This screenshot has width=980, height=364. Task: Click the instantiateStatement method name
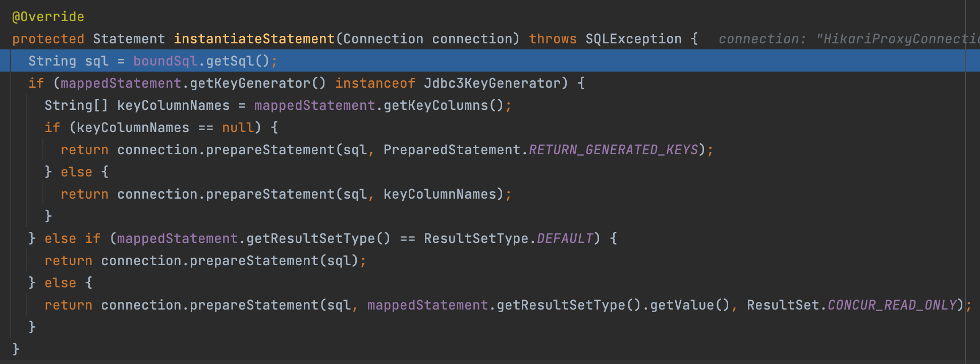pos(254,39)
